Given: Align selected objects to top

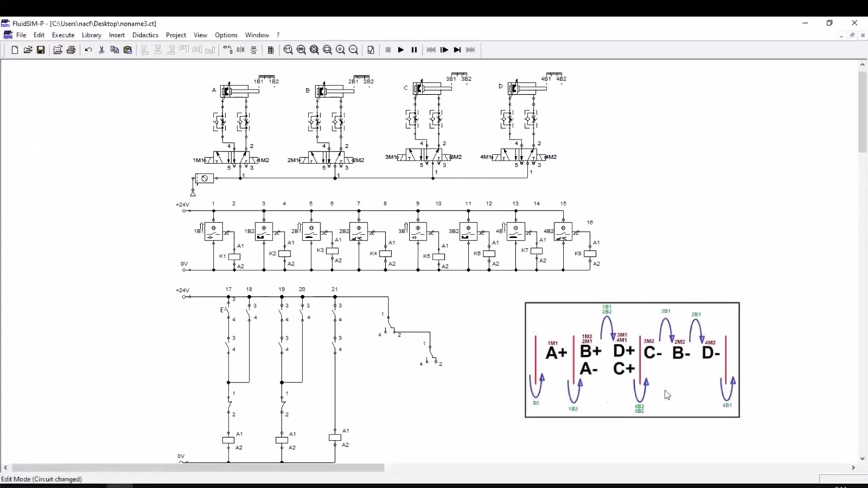Looking at the screenshot, I should pyautogui.click(x=184, y=49).
